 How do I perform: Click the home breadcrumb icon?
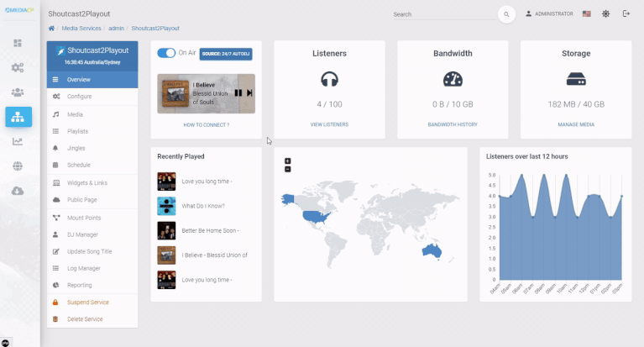pyautogui.click(x=51, y=29)
